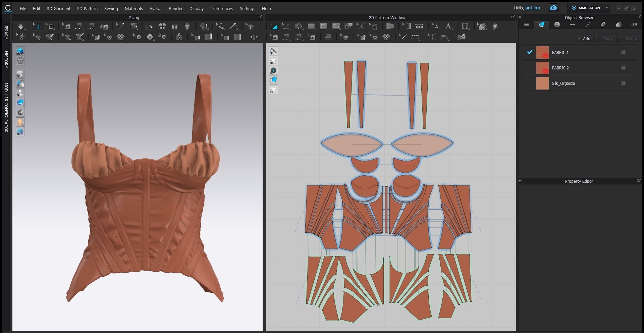
Task: Open the Sewing menu
Action: click(111, 8)
